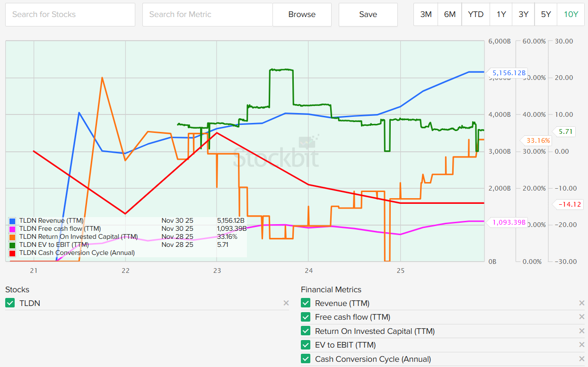
Task: Remove Revenue (TTM) metric via X icon
Action: 581,303
